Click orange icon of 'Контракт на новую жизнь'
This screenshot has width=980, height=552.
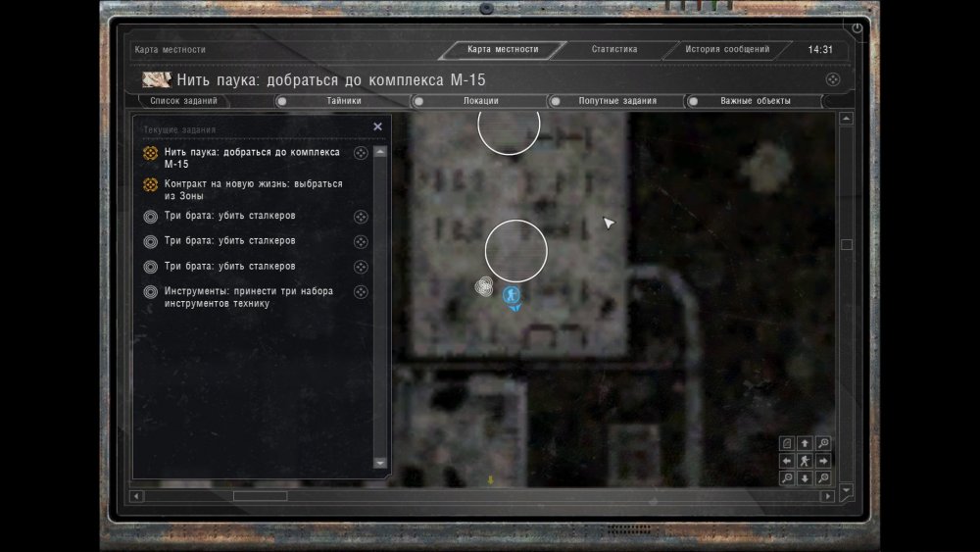(x=150, y=184)
